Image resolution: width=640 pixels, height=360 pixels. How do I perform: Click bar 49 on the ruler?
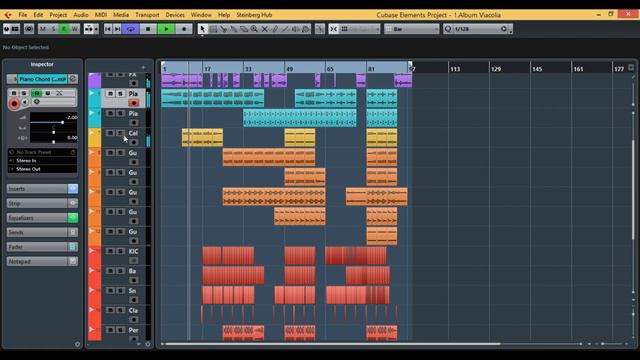point(289,69)
